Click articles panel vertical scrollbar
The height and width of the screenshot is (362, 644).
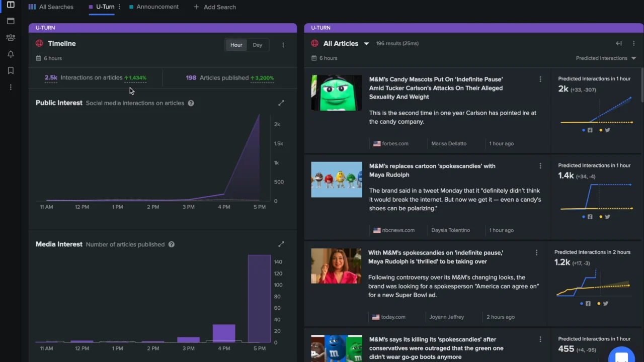(x=642, y=85)
